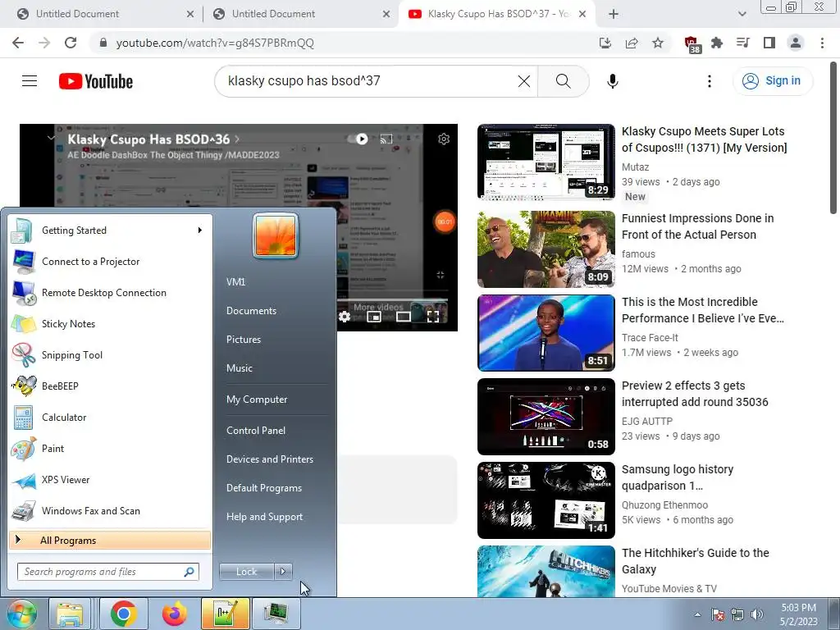840x630 pixels.
Task: Launch Calculator from Start menu
Action: (110, 418)
